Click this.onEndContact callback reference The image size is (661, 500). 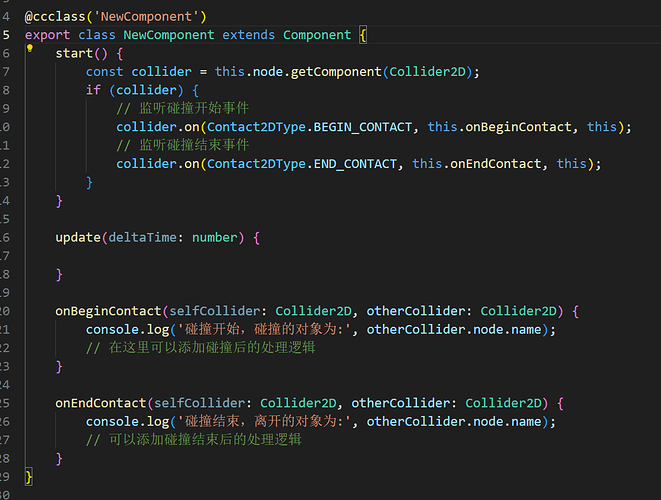(476, 164)
